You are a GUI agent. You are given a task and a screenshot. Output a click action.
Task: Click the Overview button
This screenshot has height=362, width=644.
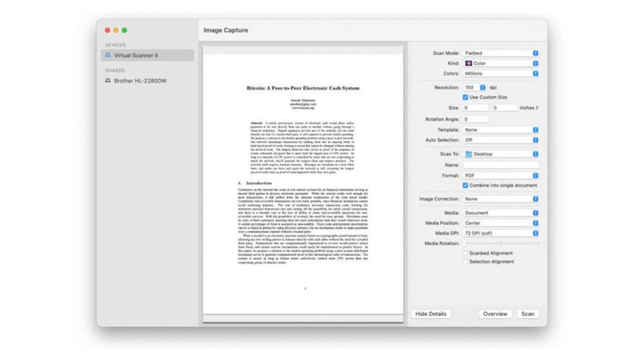(495, 314)
